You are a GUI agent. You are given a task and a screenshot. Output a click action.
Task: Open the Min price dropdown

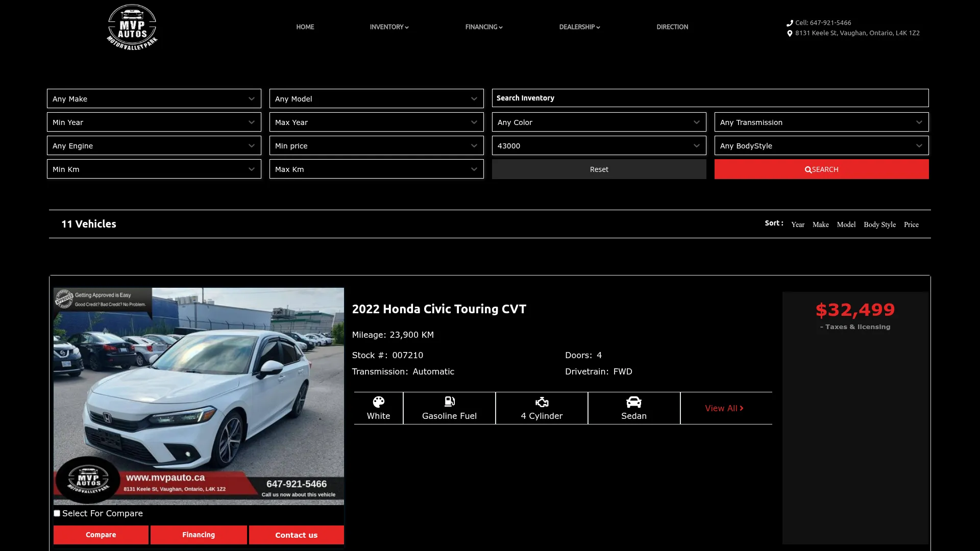pos(377,145)
